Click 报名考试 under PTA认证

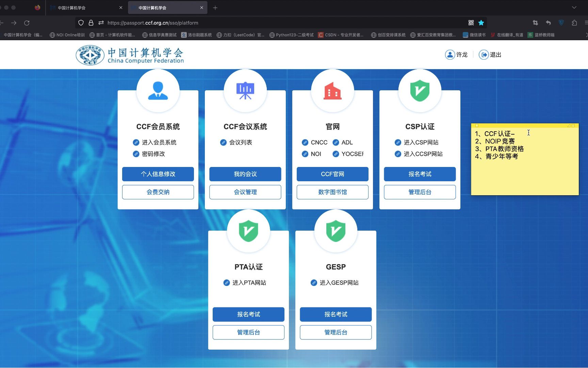coord(248,315)
